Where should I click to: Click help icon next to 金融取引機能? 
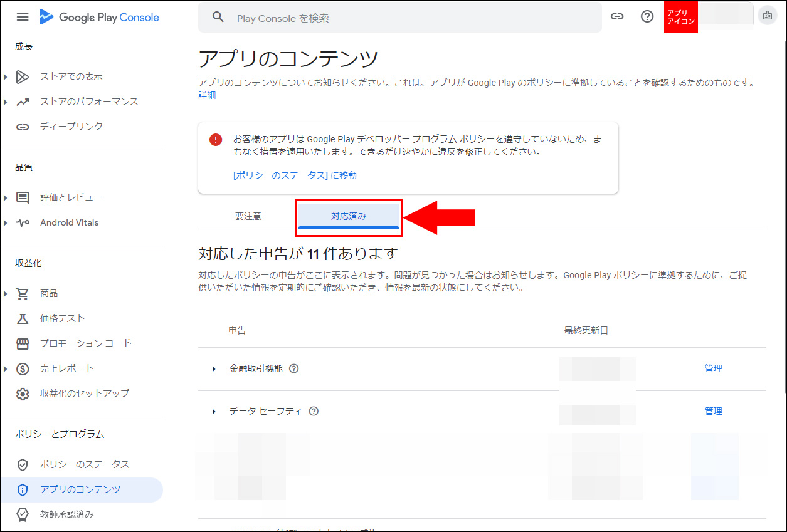pyautogui.click(x=293, y=368)
